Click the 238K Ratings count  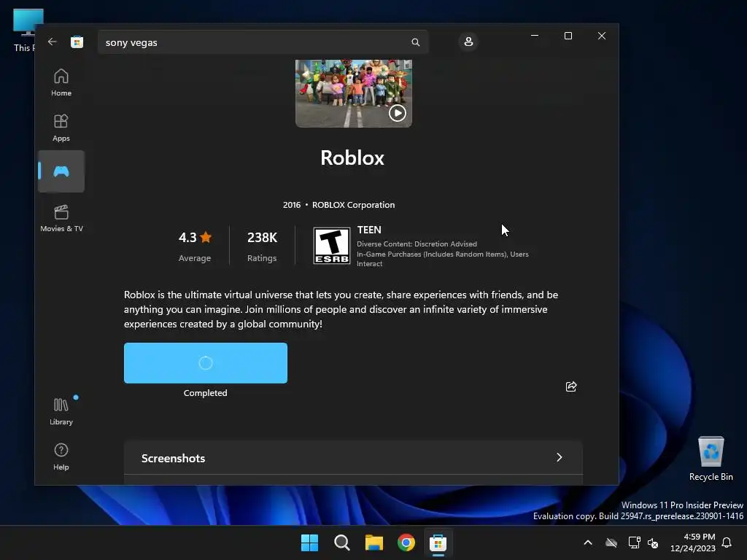pos(262,246)
